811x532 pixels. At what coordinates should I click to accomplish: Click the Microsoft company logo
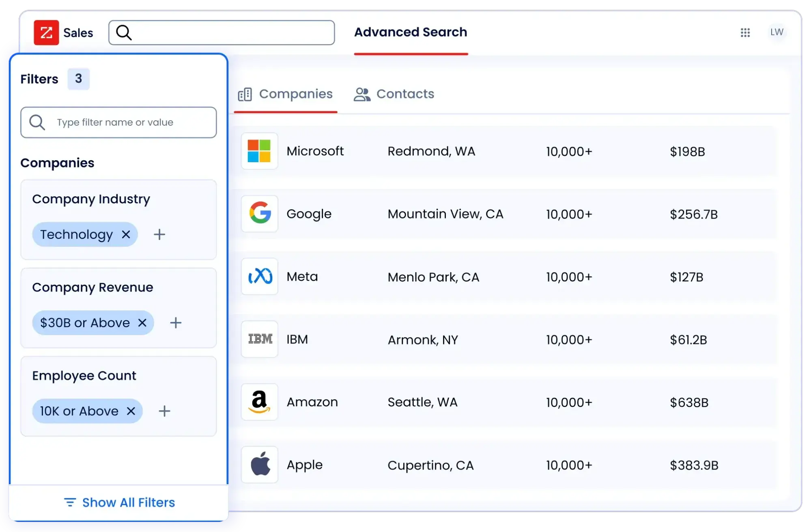(259, 151)
